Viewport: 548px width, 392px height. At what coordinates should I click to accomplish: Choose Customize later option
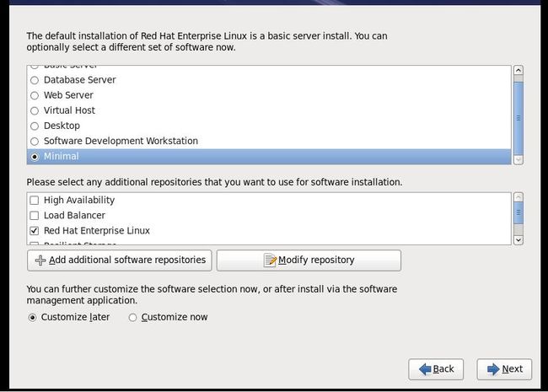(x=32, y=318)
